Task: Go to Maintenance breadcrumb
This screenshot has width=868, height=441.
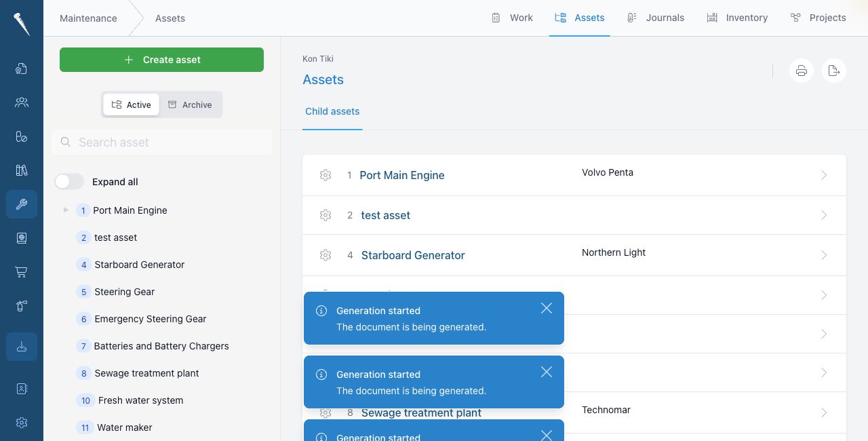Action: pyautogui.click(x=88, y=18)
